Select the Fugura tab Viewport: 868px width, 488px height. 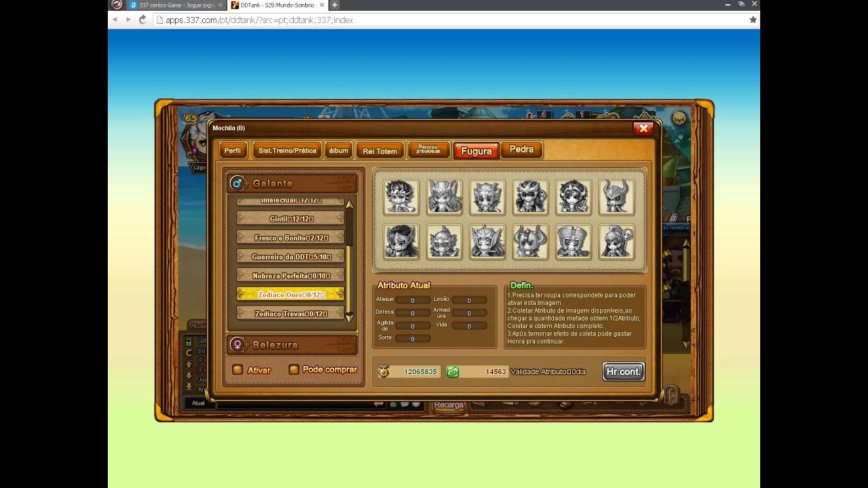476,151
